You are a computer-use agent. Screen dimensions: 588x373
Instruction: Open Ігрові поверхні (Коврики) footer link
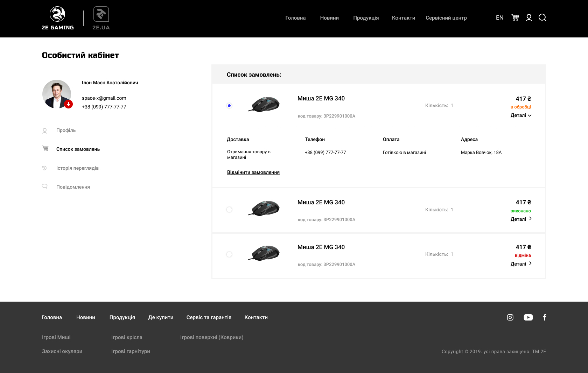tap(212, 337)
